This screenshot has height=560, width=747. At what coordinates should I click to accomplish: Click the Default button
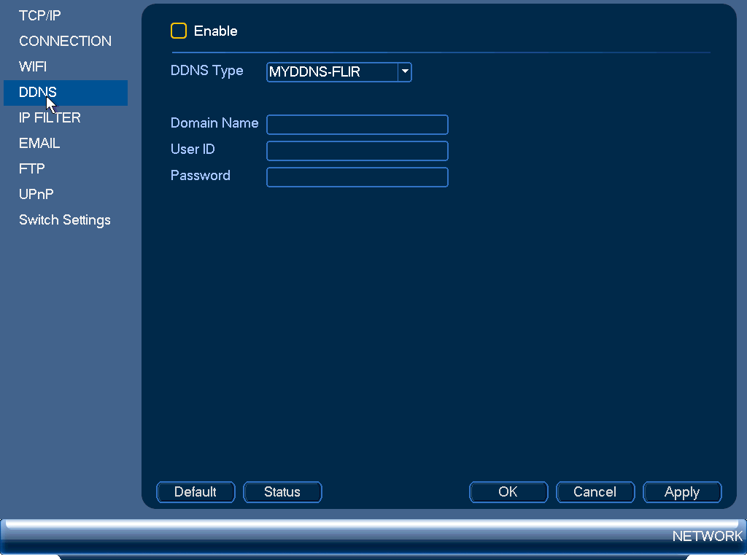[x=196, y=492]
